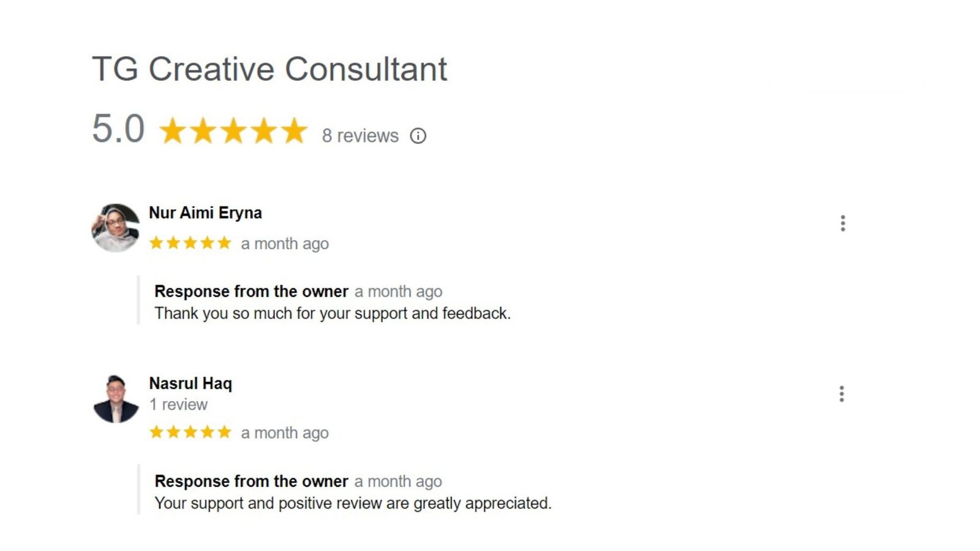Open Nur Aimi Eryna's profile photo

[116, 228]
